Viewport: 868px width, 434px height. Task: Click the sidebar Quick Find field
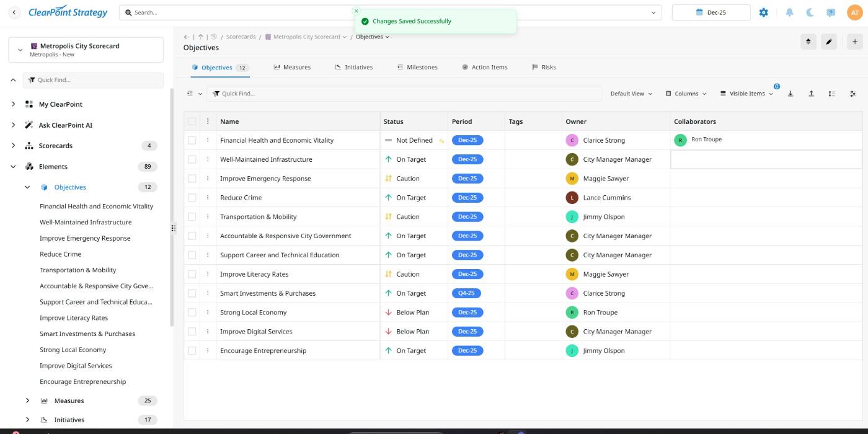click(x=93, y=80)
